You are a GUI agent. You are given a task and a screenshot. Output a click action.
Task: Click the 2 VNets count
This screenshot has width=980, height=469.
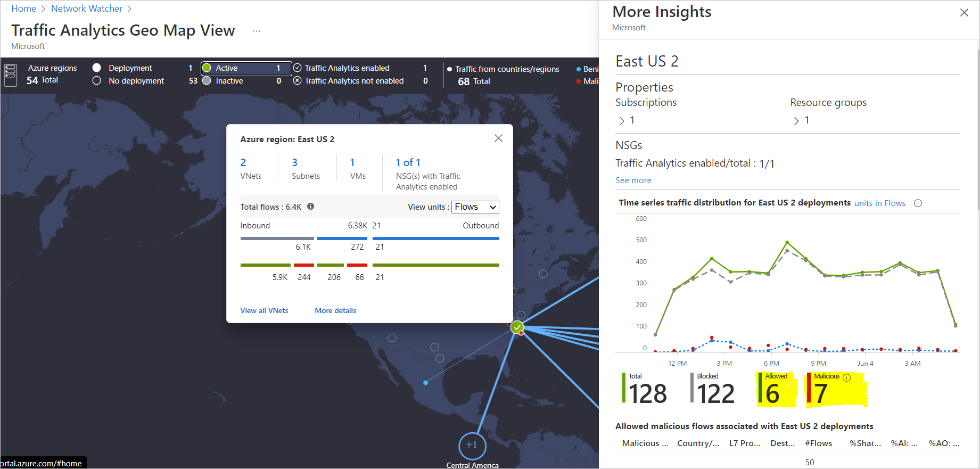[243, 162]
